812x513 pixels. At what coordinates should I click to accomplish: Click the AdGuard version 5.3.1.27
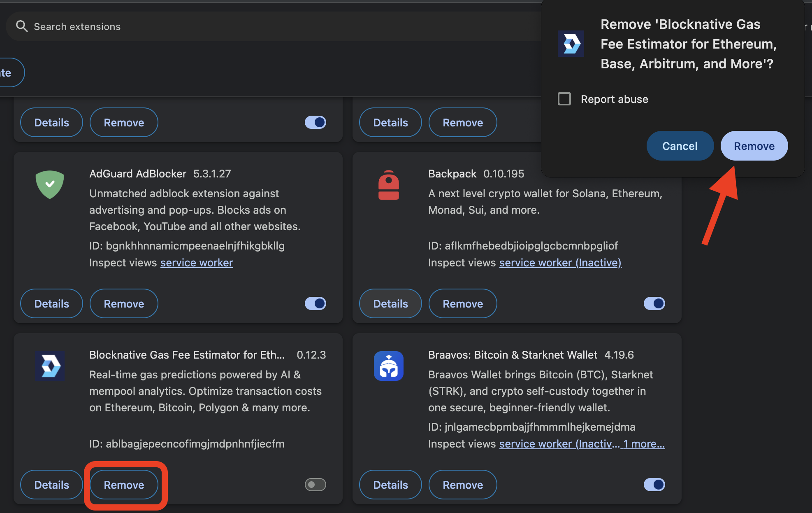pos(212,174)
